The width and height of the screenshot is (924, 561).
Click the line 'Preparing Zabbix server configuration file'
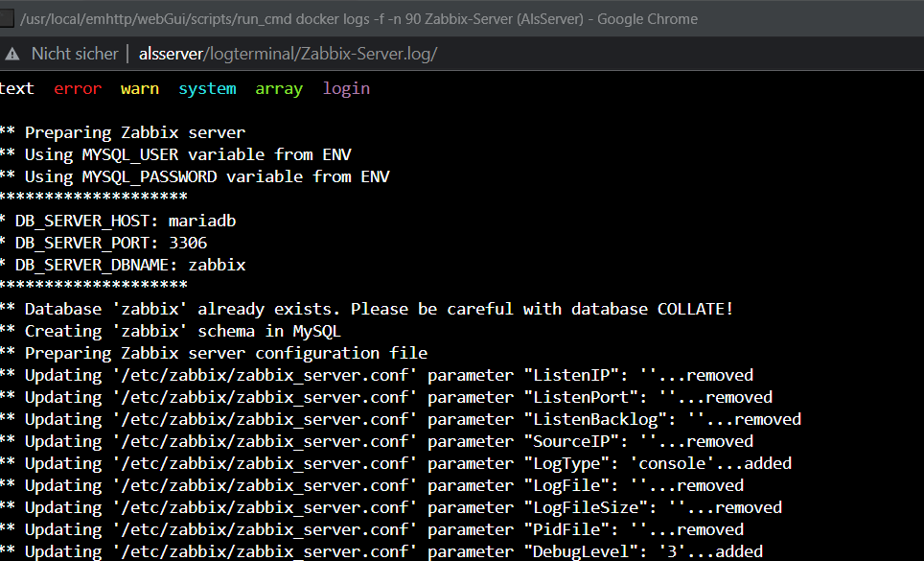(214, 354)
